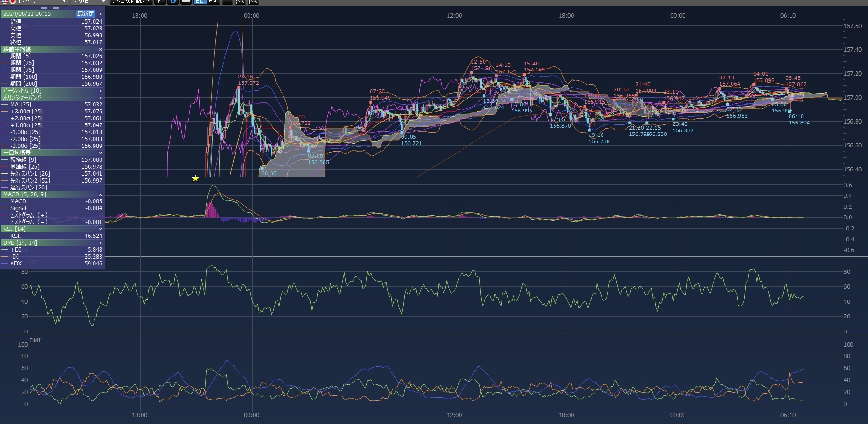The image size is (868, 424).
Task: Toggle the 最新足 latest candle button
Action: tap(86, 14)
